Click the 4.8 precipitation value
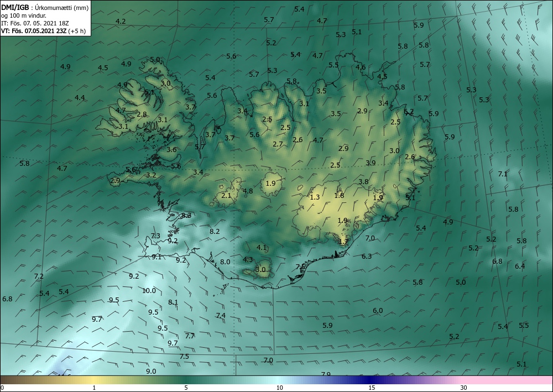The height and width of the screenshot is (392, 553). coord(248,191)
